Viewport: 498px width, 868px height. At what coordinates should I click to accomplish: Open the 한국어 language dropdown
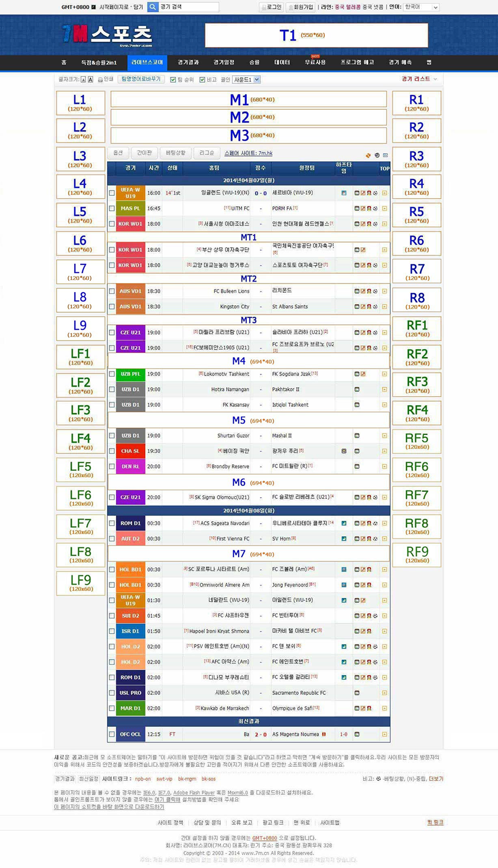[x=421, y=7]
